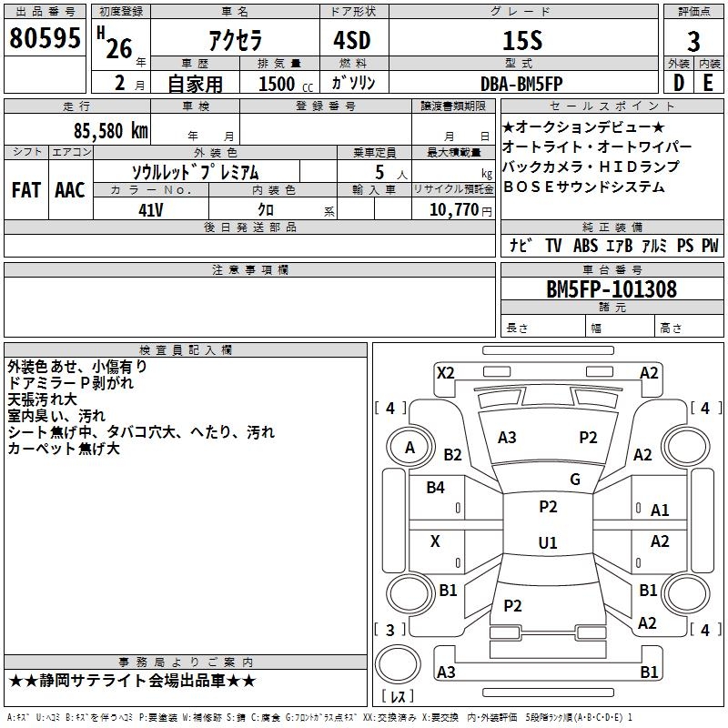Select the X2 front bumper damage mark
Viewport: 728px width, 728px height.
[x=445, y=373]
